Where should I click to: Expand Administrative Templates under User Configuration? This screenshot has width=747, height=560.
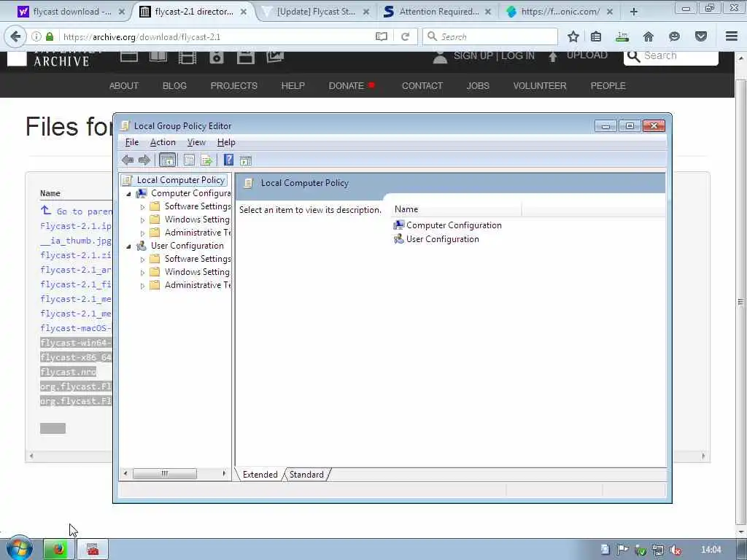tap(142, 286)
